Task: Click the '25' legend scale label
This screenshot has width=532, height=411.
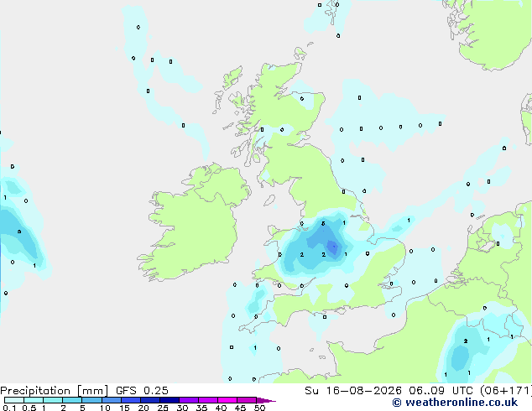Action: tap(163, 408)
